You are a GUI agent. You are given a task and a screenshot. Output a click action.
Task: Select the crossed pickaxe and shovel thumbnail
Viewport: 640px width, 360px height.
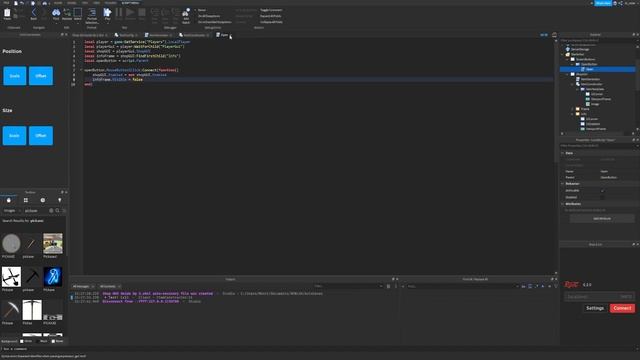11,277
